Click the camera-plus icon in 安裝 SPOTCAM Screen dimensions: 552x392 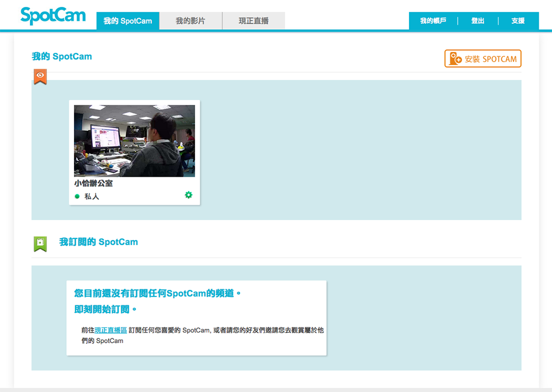(x=455, y=59)
